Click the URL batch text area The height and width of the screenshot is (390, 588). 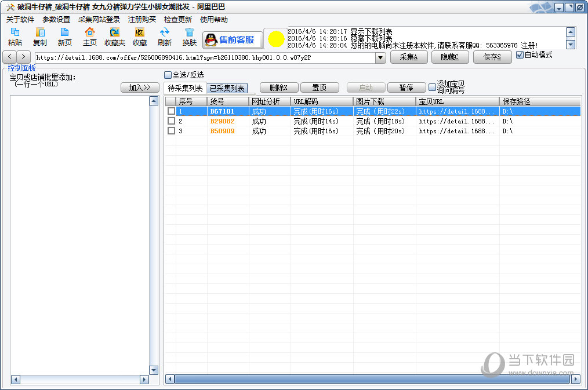tap(79, 235)
